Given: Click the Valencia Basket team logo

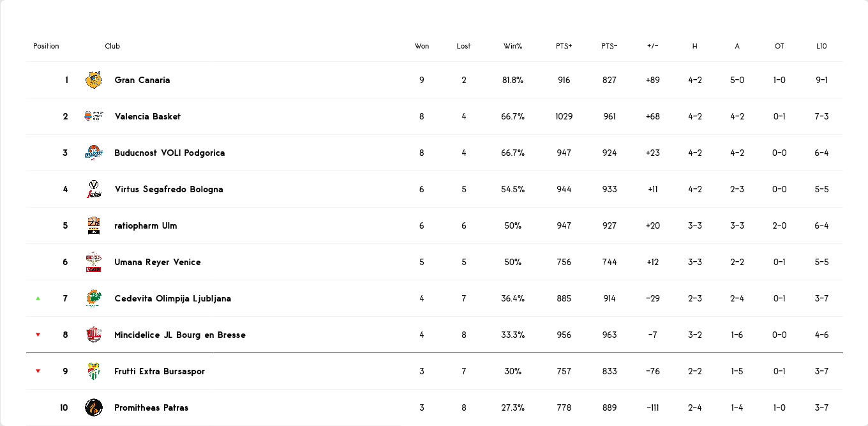Looking at the screenshot, I should coord(94,116).
